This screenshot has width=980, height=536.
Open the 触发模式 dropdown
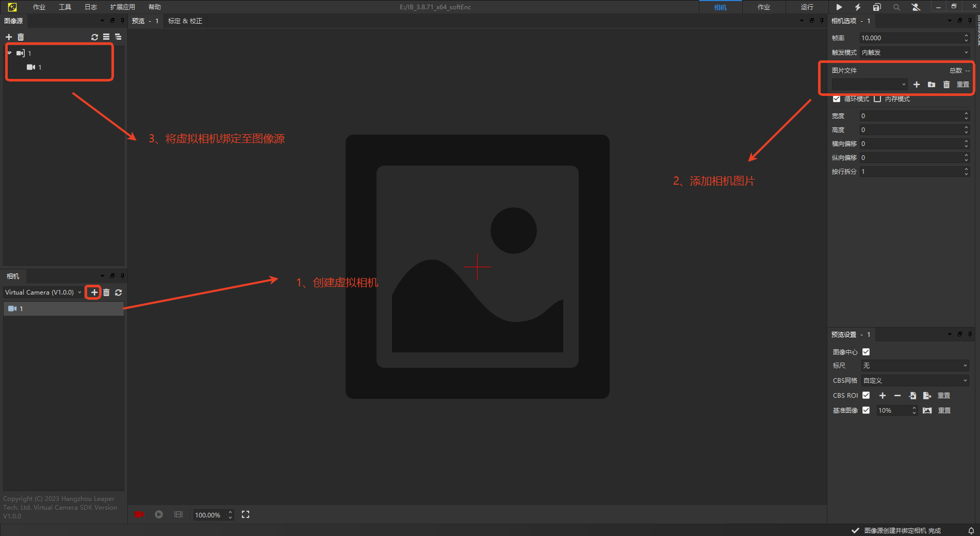coord(914,53)
